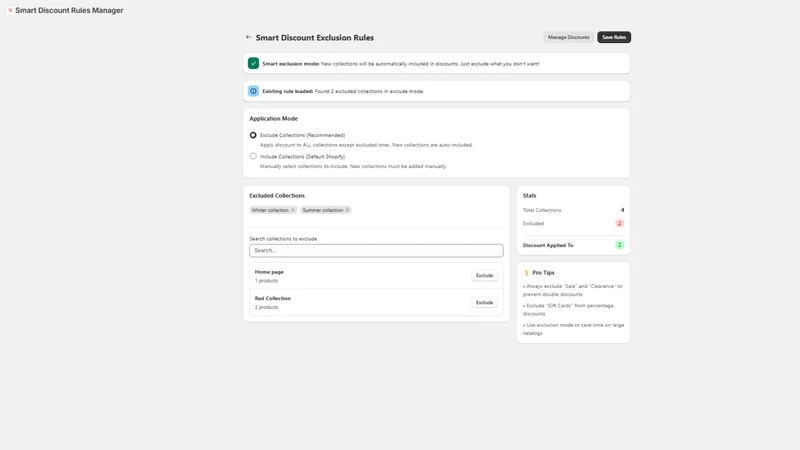This screenshot has width=800, height=450.
Task: Exclude the Home page collection
Action: tap(484, 276)
